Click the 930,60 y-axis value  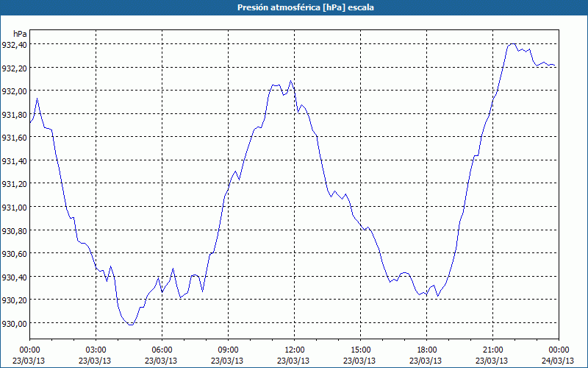tap(14, 254)
